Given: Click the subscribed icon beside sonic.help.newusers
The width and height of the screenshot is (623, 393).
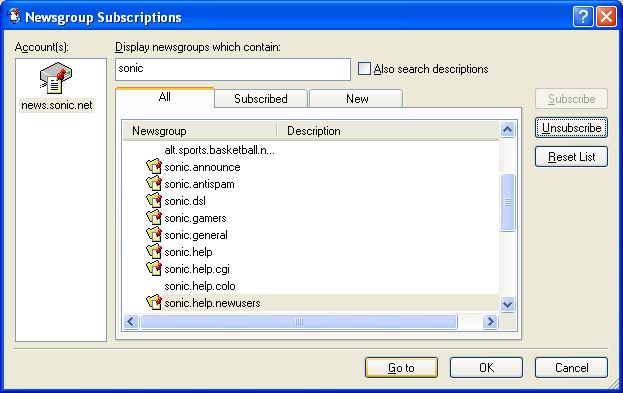Looking at the screenshot, I should 154,303.
